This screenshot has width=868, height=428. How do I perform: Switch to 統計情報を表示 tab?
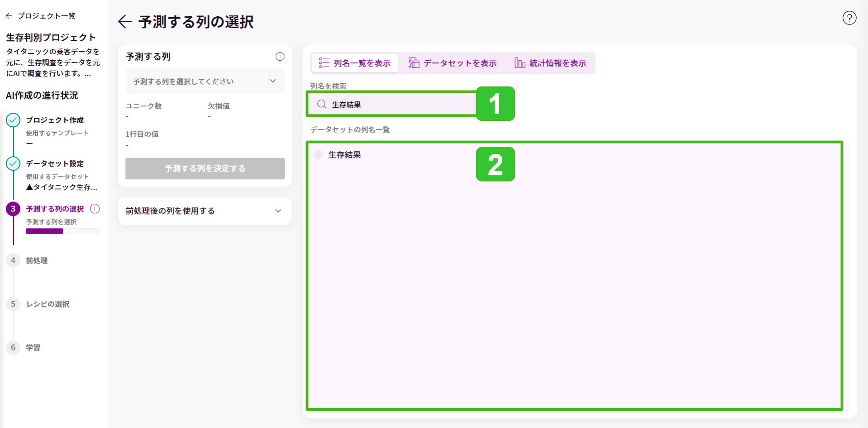point(550,63)
